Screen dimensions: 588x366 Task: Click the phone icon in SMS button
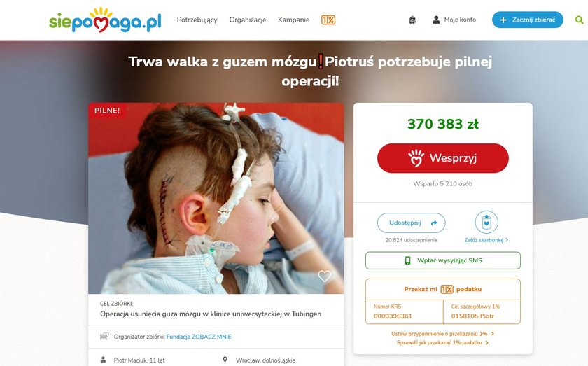pos(407,260)
